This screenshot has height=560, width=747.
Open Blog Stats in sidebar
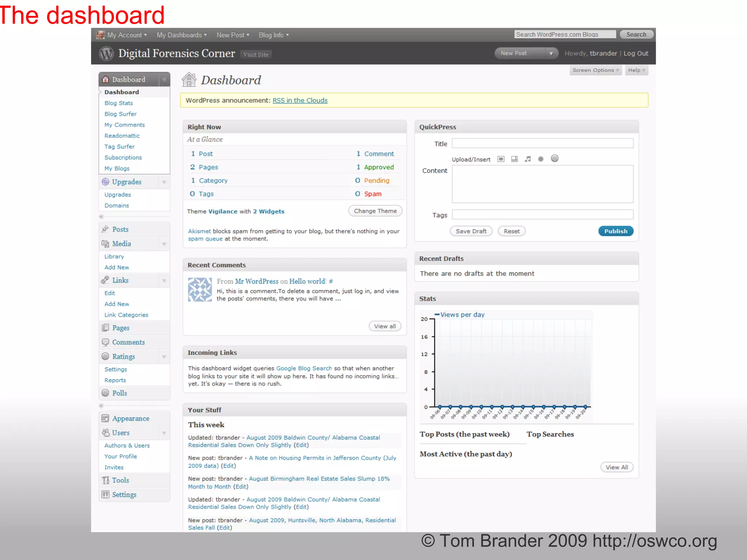point(119,103)
